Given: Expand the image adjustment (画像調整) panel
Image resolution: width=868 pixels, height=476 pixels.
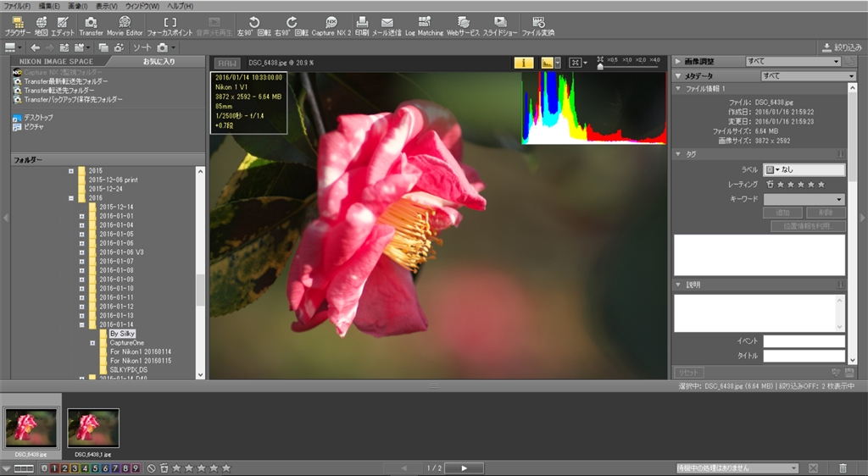Looking at the screenshot, I should [x=678, y=62].
